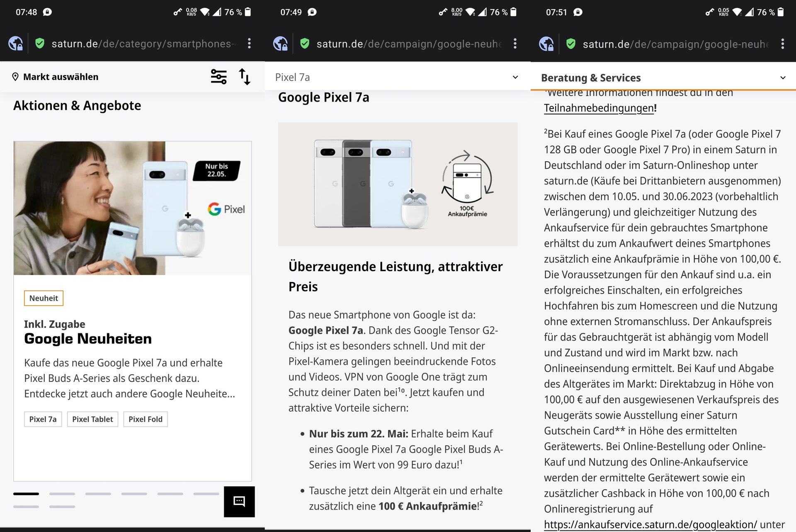Tap the VPN key icon in right status bar
The height and width of the screenshot is (532, 796).
(710, 12)
